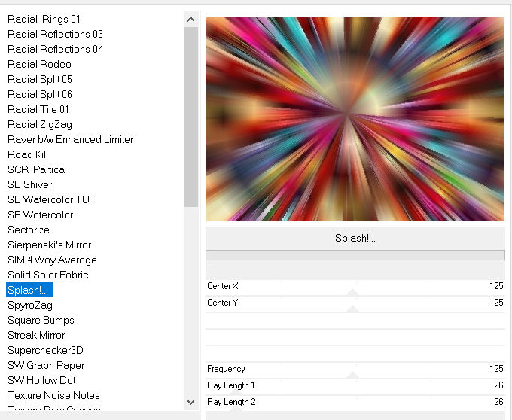Select the SE Watercolor TUT entry
512x420 pixels.
(52, 199)
